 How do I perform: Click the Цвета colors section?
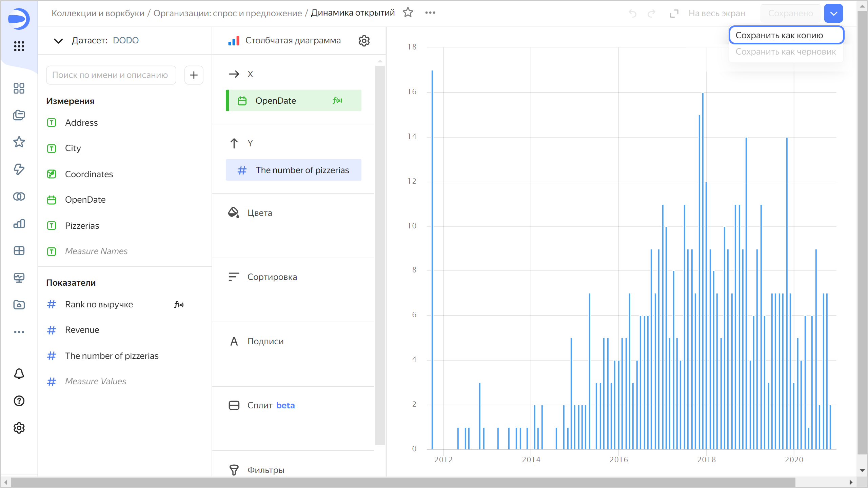260,213
